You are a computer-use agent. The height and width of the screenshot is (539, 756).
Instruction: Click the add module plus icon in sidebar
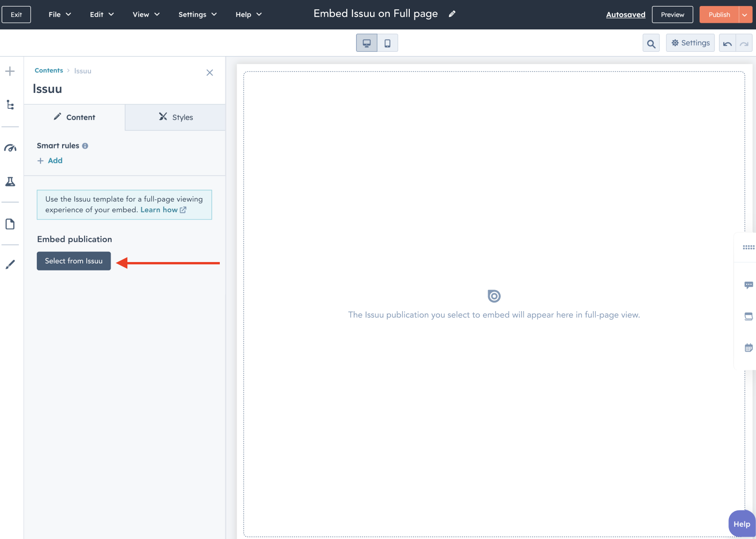[x=10, y=71]
